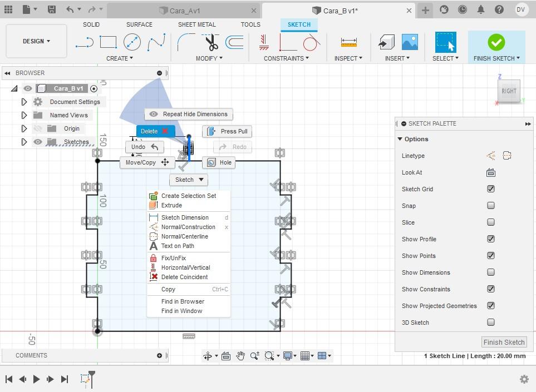
Task: Switch to the SHEET METAL tab
Action: (197, 24)
